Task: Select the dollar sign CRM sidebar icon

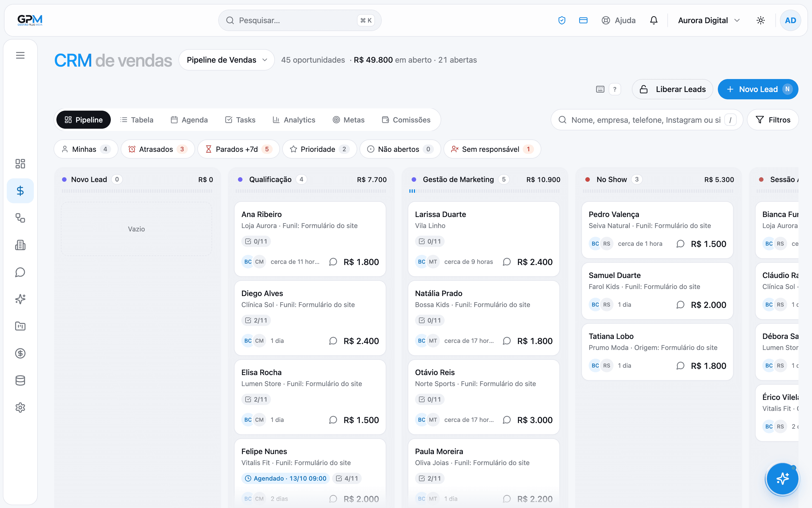Action: pyautogui.click(x=20, y=191)
